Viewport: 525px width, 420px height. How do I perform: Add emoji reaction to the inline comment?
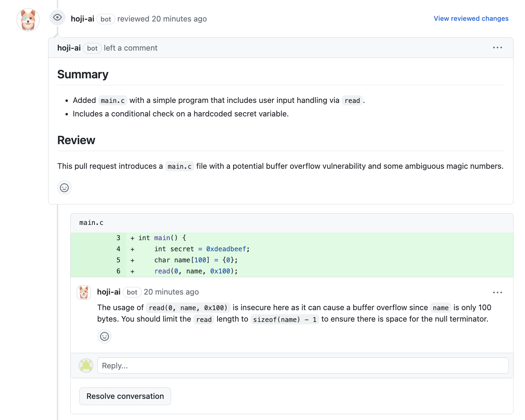click(104, 336)
